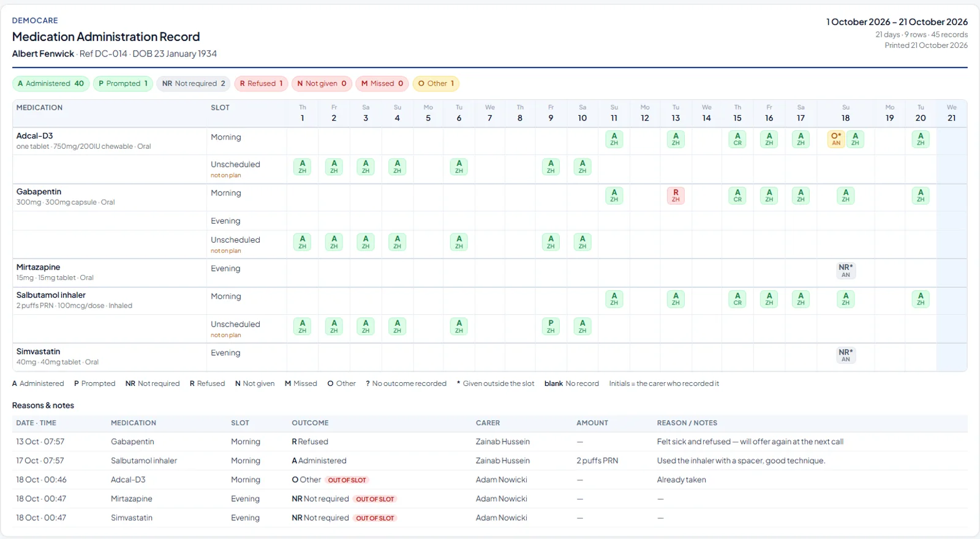Click the Salbutamol inhaler name in the grid
This screenshot has width=980, height=539.
click(51, 295)
